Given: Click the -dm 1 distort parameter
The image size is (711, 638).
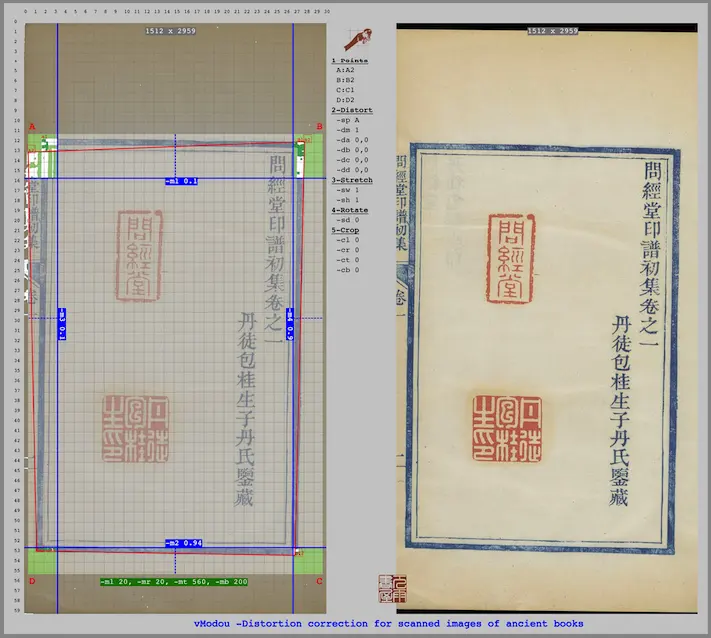Looking at the screenshot, I should point(348,130).
